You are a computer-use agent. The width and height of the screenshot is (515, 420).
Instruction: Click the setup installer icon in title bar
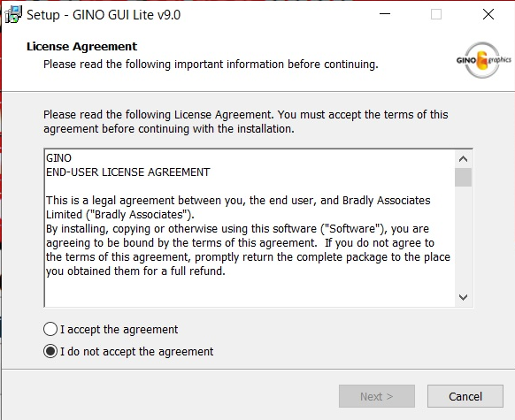13,15
